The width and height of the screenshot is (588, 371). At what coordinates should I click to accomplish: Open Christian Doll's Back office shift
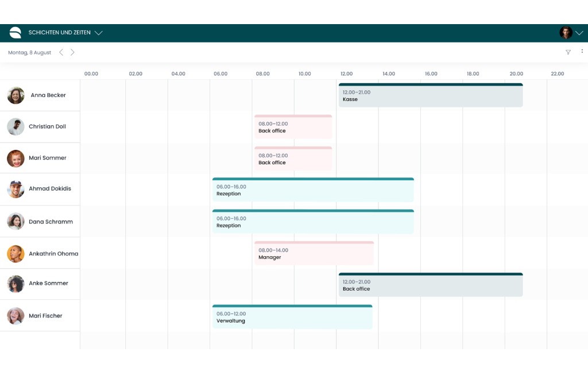(293, 127)
